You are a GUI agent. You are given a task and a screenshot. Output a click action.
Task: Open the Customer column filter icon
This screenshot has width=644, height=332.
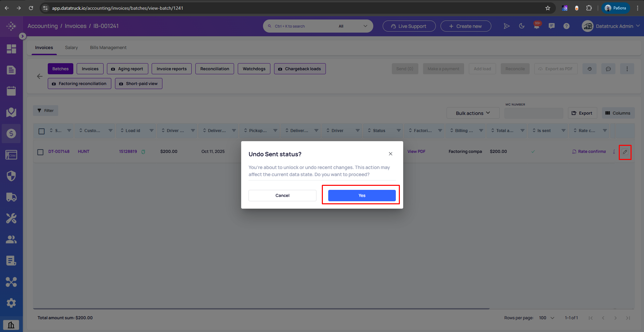tap(110, 131)
